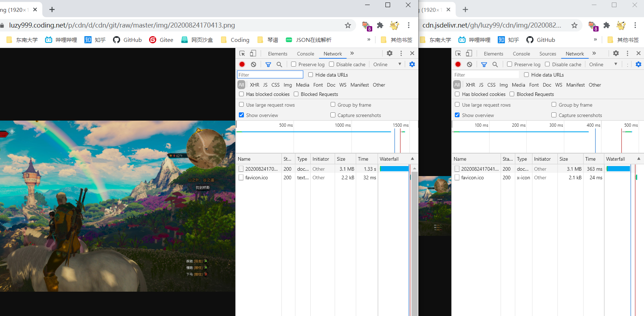Expand more DevTools tabs in left window

(x=352, y=53)
